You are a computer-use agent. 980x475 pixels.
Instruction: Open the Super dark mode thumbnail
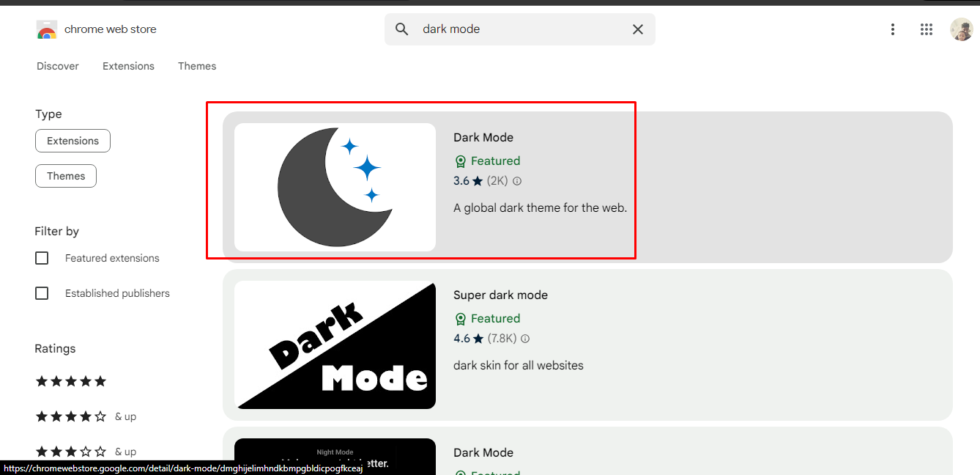pyautogui.click(x=335, y=345)
